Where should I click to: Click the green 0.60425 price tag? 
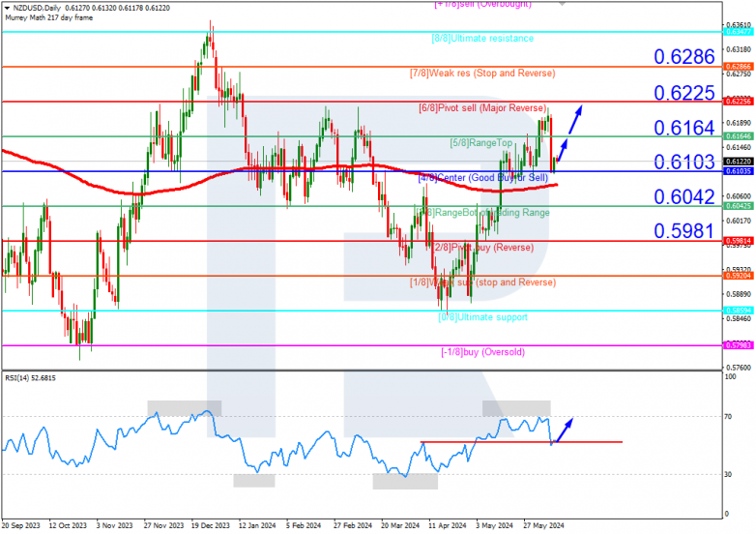coord(738,206)
